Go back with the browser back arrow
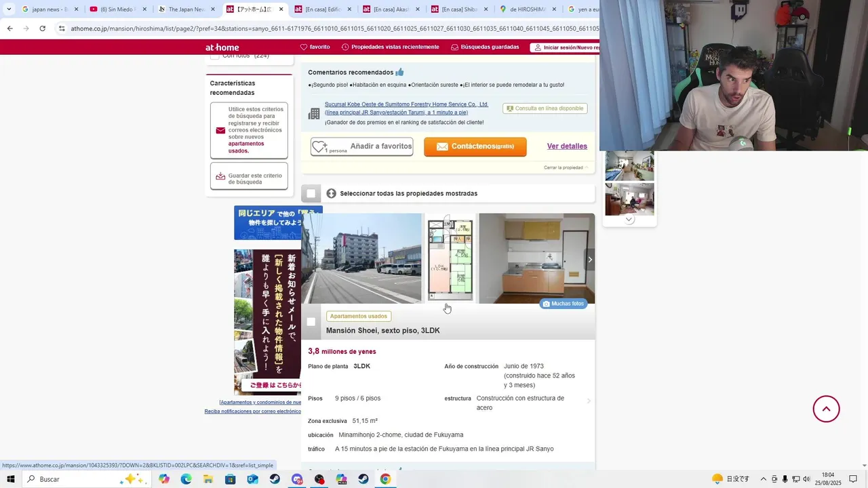868x488 pixels. click(x=9, y=28)
